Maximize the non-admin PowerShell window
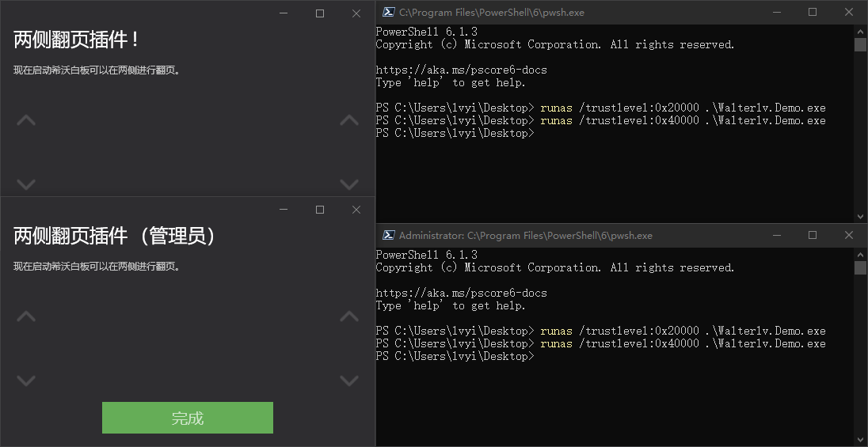 813,12
